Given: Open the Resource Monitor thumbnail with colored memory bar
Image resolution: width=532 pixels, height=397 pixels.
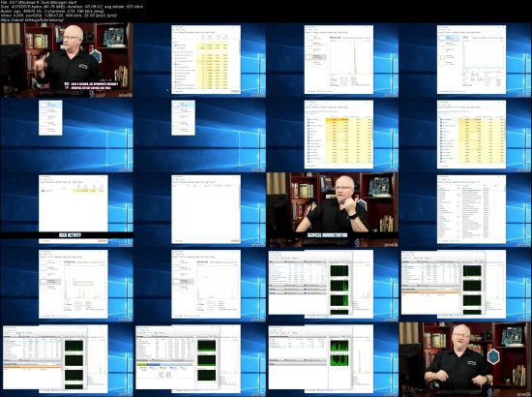Looking at the screenshot, I should (199, 359).
